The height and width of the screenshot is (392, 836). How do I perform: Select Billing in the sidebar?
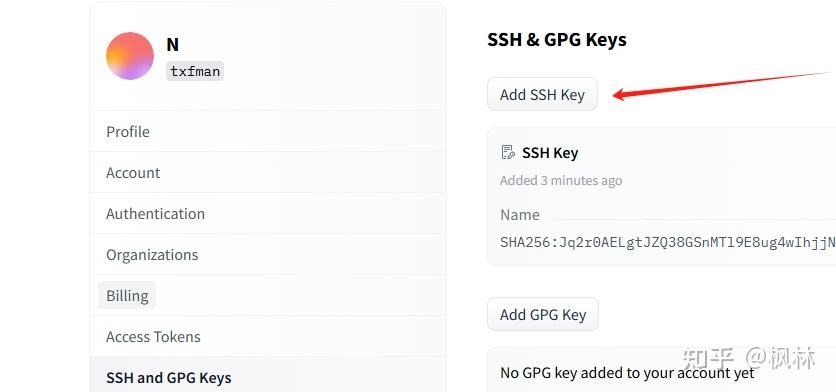tap(268, 295)
